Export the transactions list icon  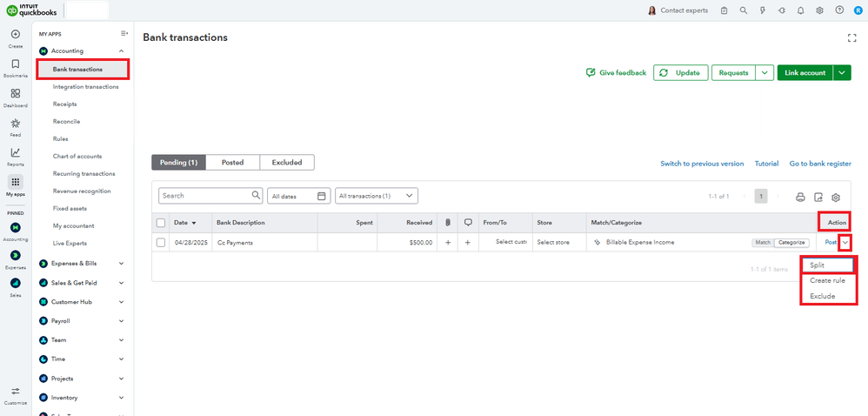click(818, 198)
